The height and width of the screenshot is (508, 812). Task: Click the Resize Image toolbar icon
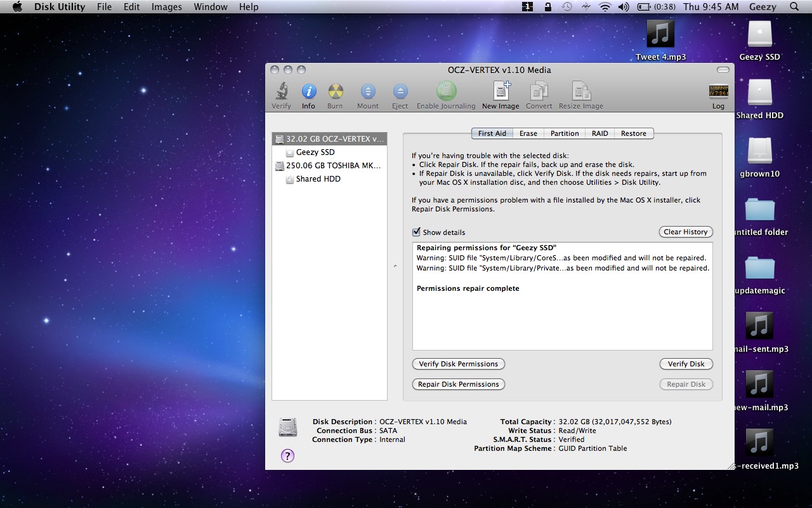581,92
